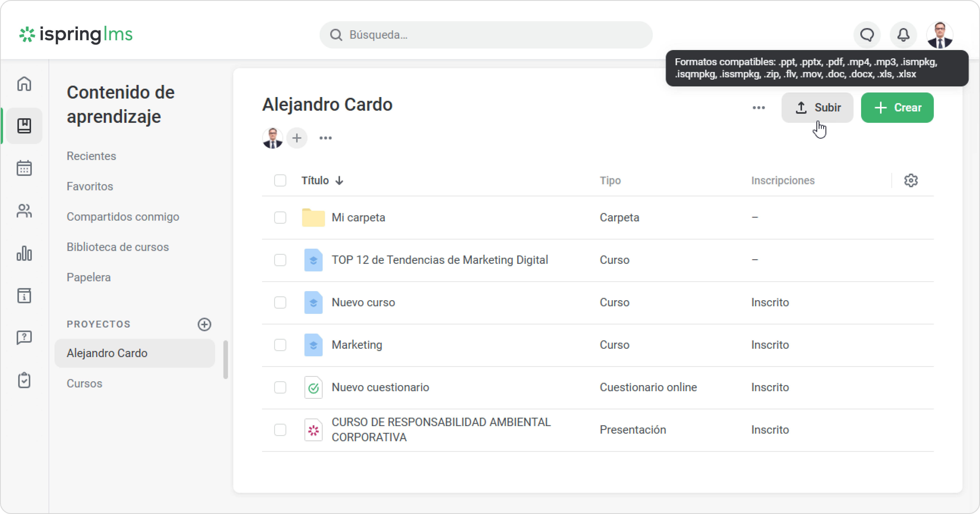Screen dimensions: 980x514
Task: Click the help question mark sidebar icon
Action: pos(24,337)
